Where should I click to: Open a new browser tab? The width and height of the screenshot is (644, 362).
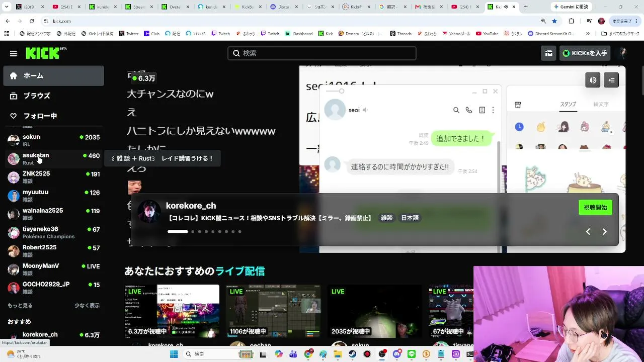pos(526,7)
